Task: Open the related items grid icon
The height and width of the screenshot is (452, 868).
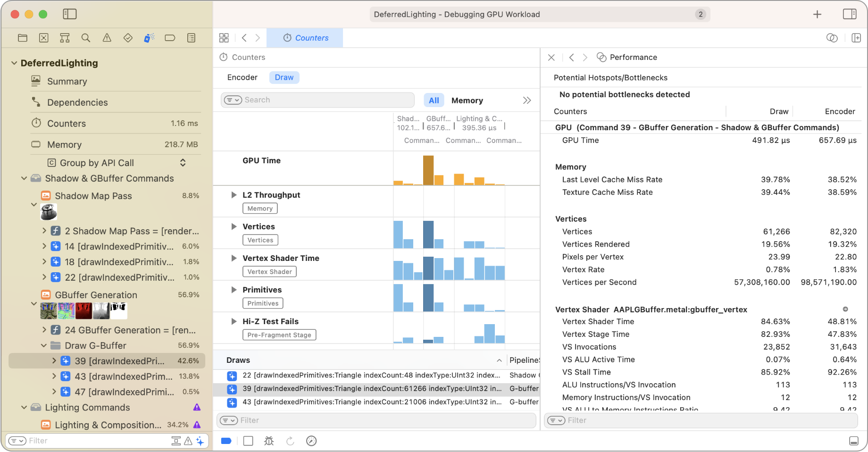Action: (224, 38)
